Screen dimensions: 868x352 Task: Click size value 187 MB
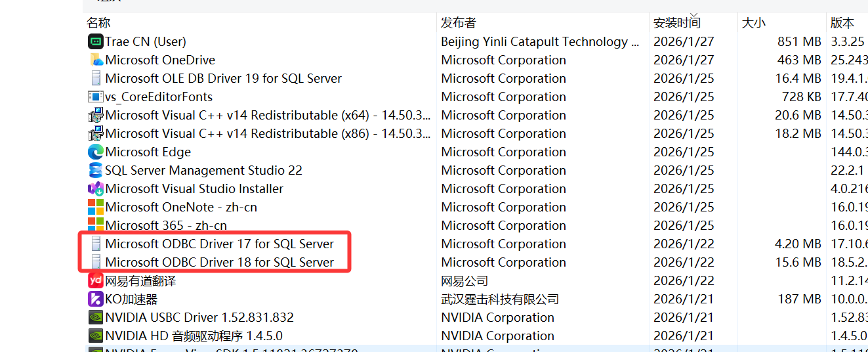[x=799, y=299]
